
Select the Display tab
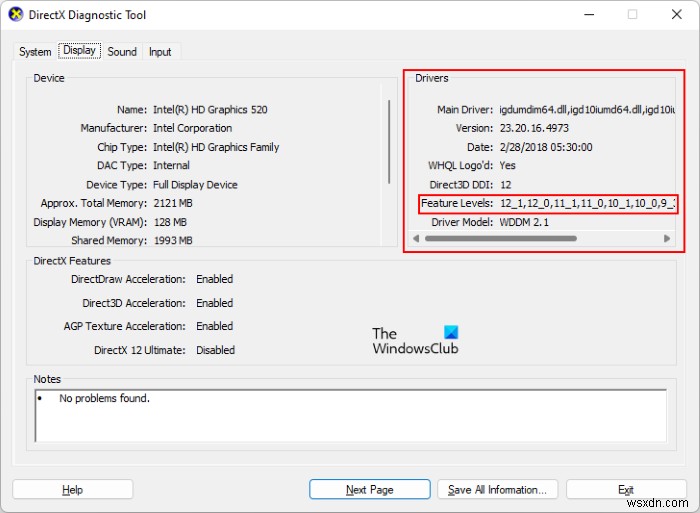[x=79, y=50]
